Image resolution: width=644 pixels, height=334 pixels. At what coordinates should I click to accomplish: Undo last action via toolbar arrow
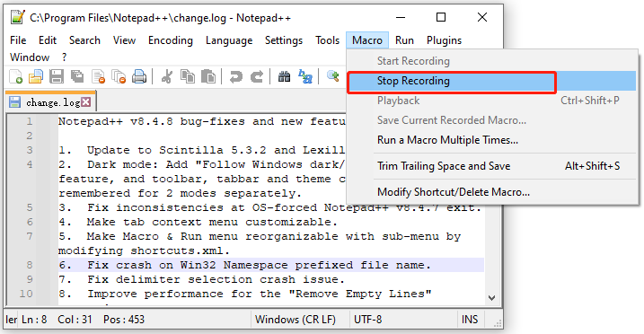(x=235, y=76)
